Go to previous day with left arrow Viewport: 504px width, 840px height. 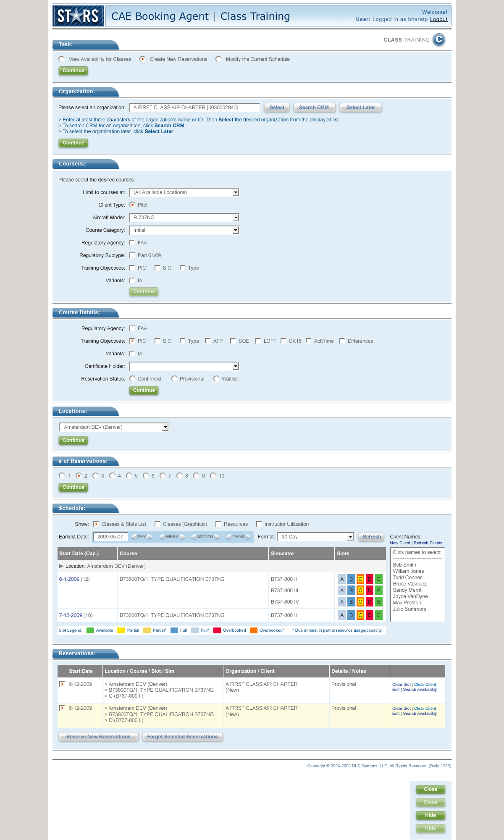(x=134, y=537)
